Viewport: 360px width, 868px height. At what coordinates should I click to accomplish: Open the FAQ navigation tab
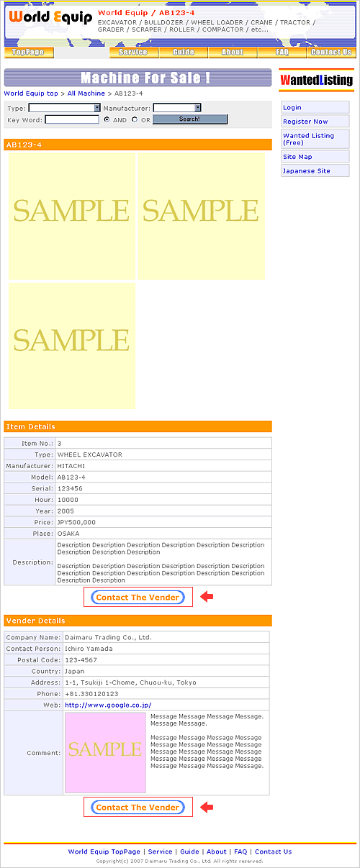282,52
